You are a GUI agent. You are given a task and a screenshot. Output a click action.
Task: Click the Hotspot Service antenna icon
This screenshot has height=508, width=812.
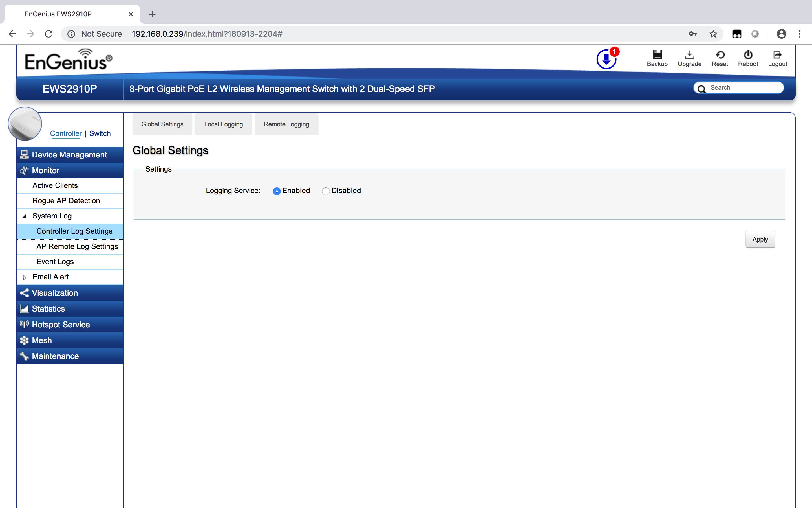[24, 324]
